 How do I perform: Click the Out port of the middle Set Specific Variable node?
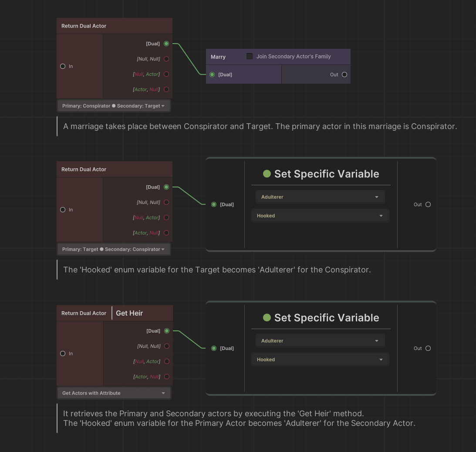[x=428, y=204]
